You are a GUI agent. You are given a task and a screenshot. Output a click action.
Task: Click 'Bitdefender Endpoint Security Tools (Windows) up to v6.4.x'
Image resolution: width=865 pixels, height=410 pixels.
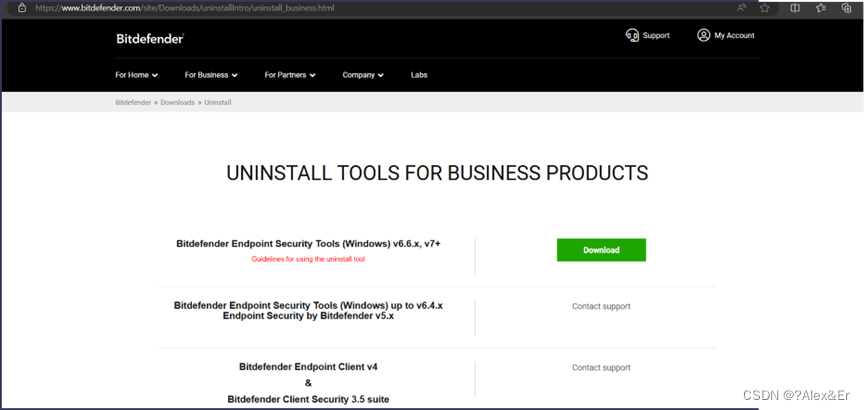pyautogui.click(x=308, y=305)
